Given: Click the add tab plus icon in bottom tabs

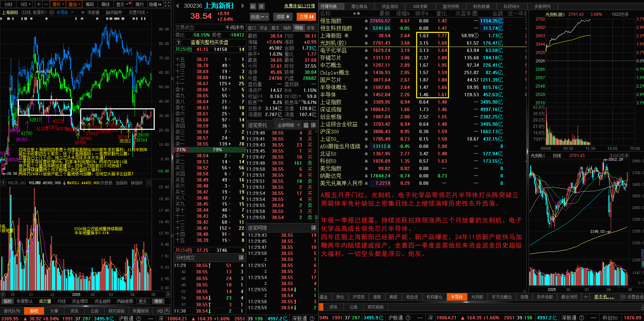Looking at the screenshot, I should tap(586, 297).
